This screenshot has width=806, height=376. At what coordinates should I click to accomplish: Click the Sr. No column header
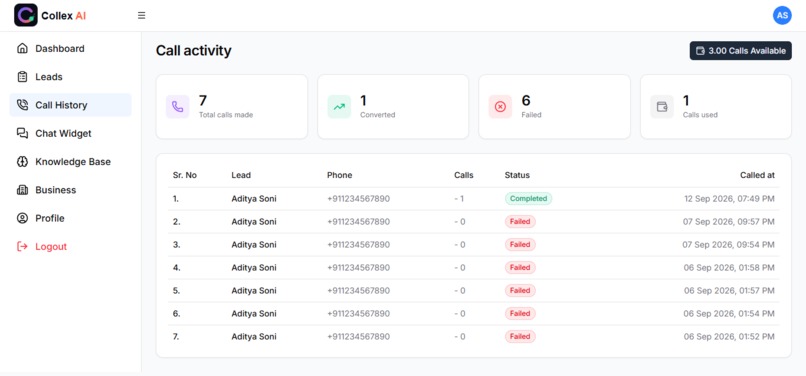point(185,175)
